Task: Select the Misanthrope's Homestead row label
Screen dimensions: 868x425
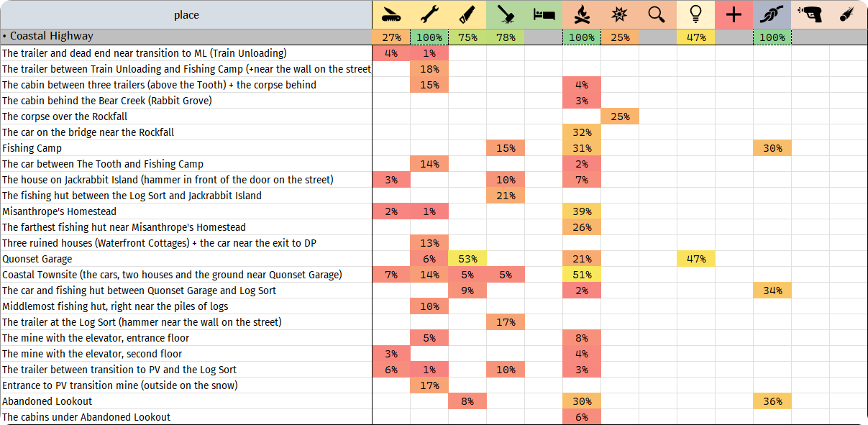Action: point(59,211)
